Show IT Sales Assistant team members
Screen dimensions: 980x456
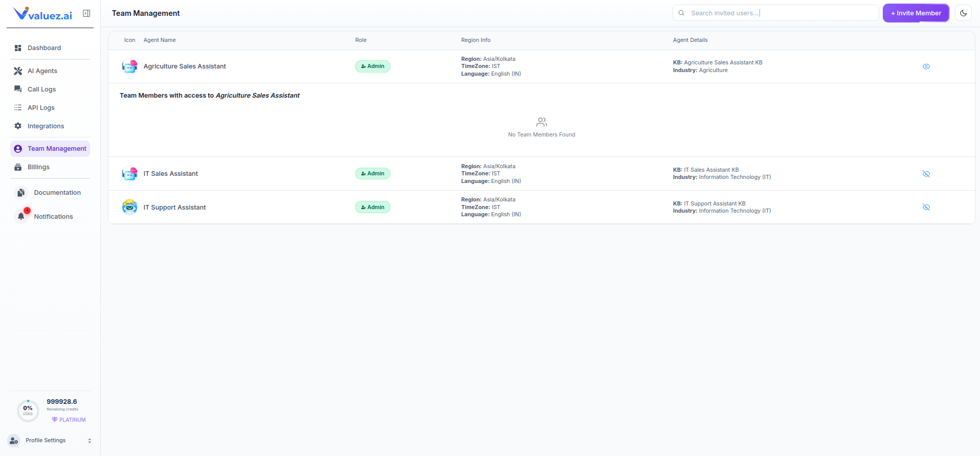[x=926, y=174]
